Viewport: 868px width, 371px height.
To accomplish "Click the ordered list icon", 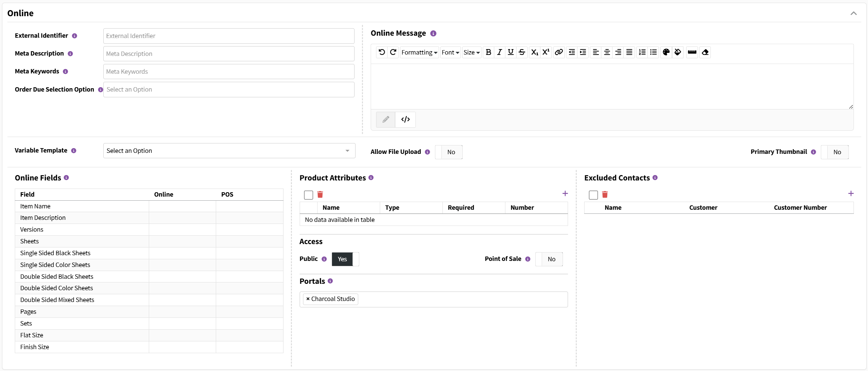I will click(642, 52).
